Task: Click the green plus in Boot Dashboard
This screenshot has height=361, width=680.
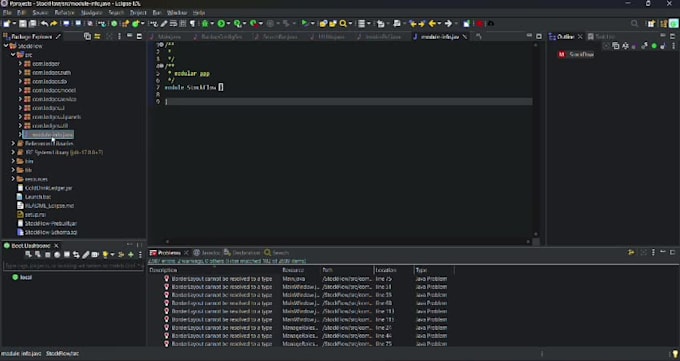Action: (131, 255)
